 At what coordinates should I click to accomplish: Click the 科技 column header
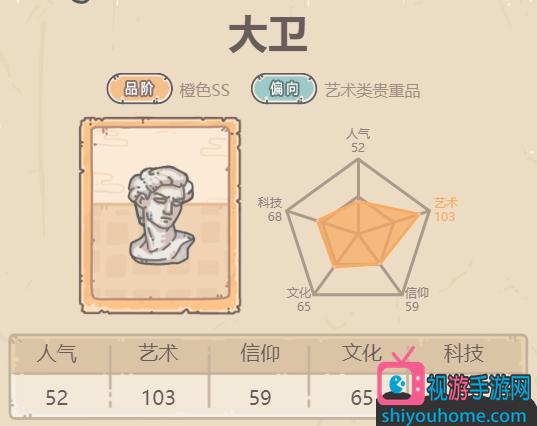(x=464, y=353)
